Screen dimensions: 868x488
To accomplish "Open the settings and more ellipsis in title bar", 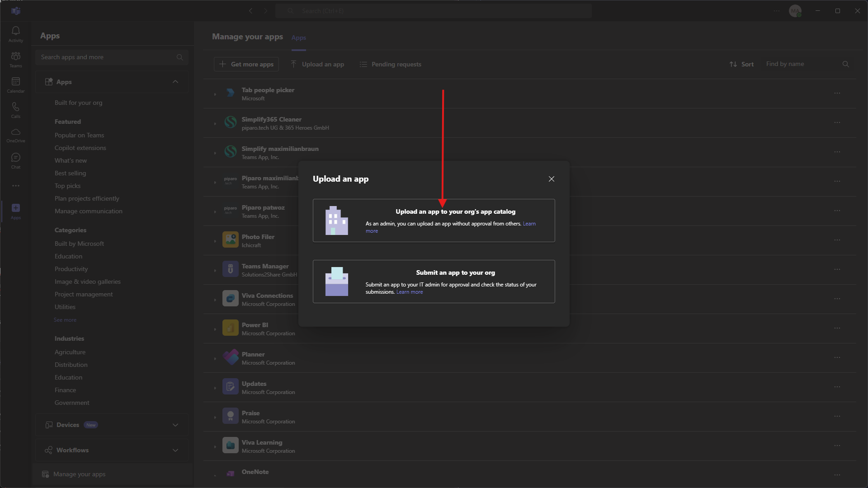I will coord(777,11).
